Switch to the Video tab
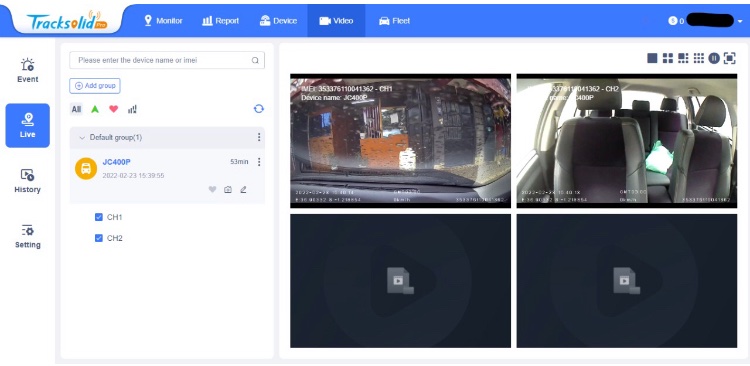The width and height of the screenshot is (750, 366). point(336,21)
